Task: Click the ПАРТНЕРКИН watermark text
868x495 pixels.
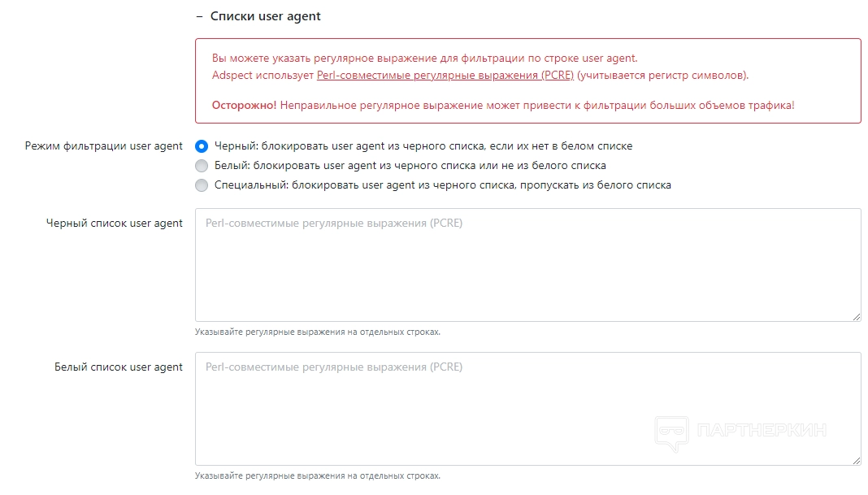Action: pos(762,430)
